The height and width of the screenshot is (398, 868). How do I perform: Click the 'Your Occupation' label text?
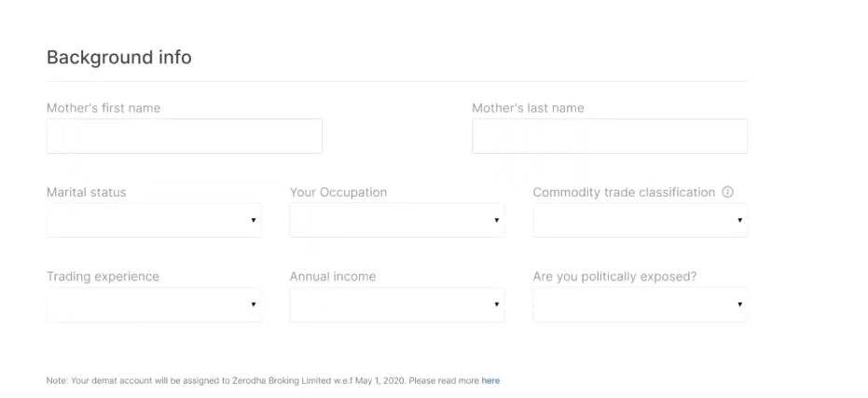click(338, 193)
